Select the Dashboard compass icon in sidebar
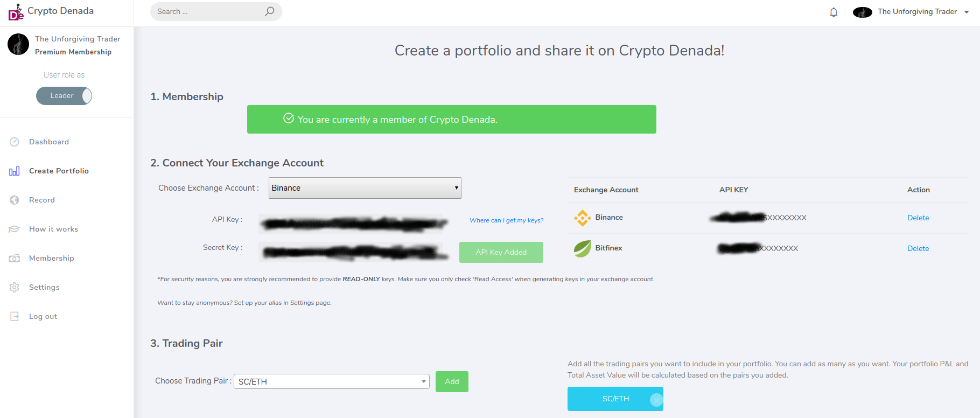Screen dimensions: 980x418 (15, 142)
